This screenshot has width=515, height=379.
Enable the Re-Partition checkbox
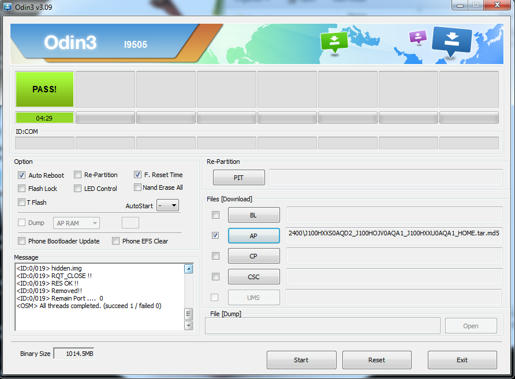[x=78, y=175]
